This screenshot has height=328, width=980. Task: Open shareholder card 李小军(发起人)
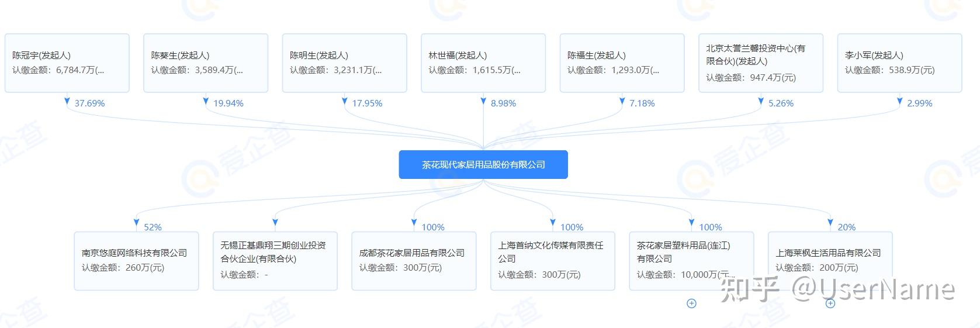point(900,63)
